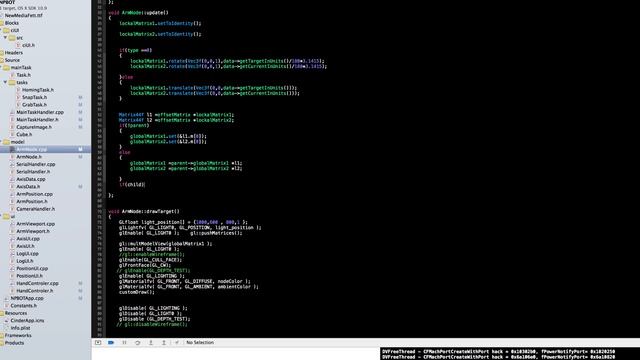Open NPBOTApp.cpp
This screenshot has height=360, width=640.
click(x=27, y=298)
